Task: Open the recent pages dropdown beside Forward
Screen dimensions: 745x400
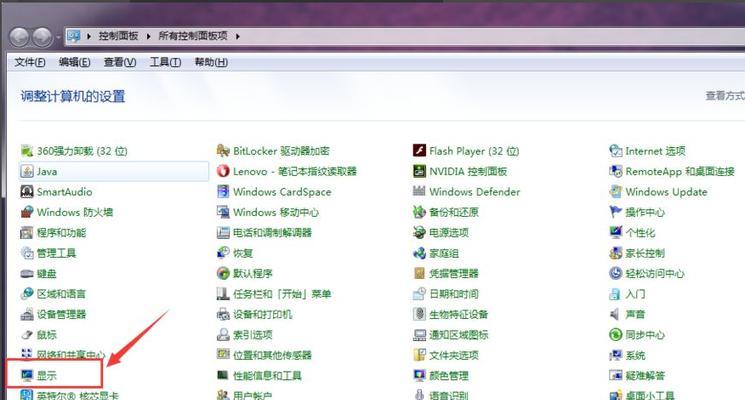Action: [58, 37]
